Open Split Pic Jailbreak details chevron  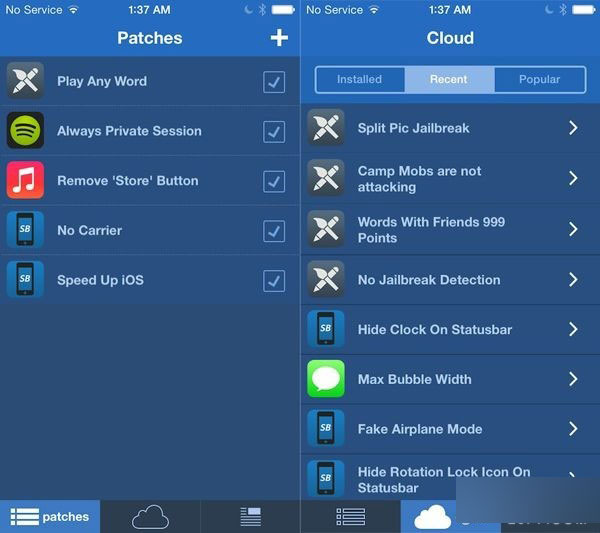pyautogui.click(x=573, y=128)
